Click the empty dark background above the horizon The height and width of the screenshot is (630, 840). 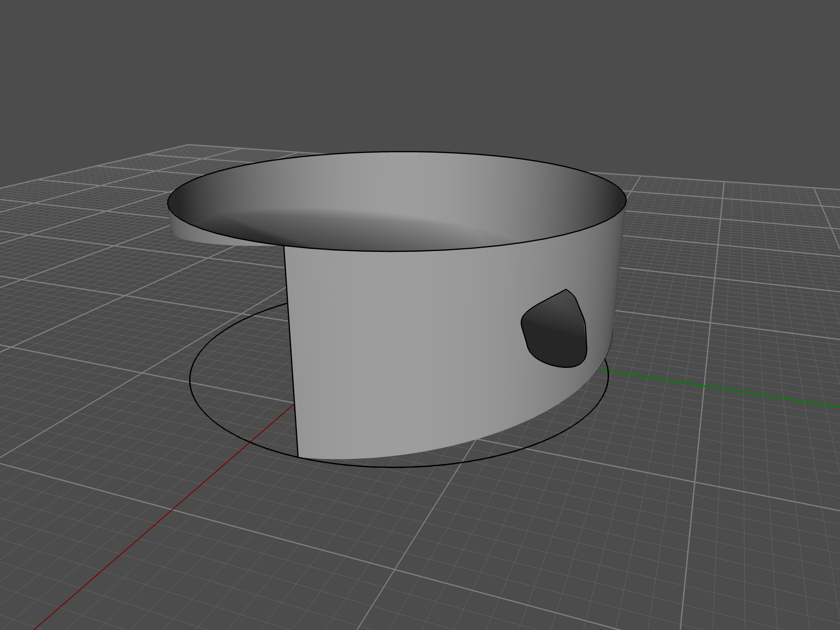click(410, 62)
